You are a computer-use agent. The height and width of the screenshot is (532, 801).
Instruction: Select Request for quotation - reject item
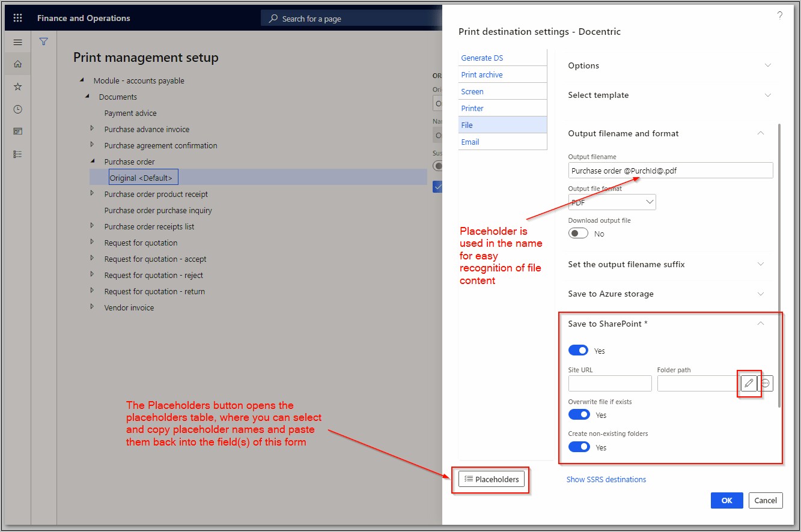(x=153, y=275)
